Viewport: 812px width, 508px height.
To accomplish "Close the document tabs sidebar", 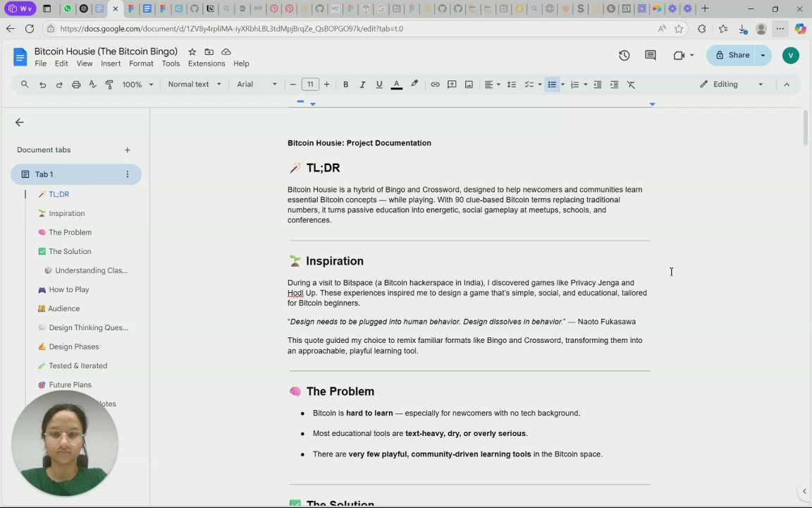I will point(19,122).
